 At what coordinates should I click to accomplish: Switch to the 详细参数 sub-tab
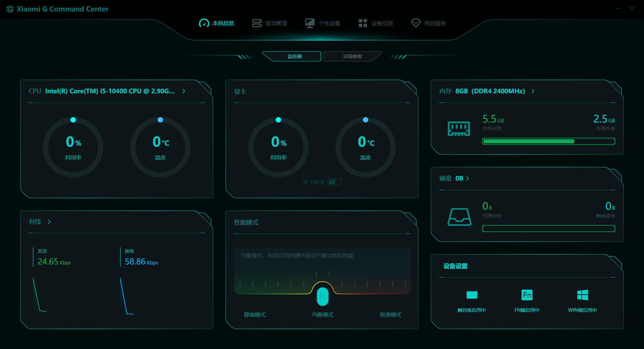coord(352,56)
